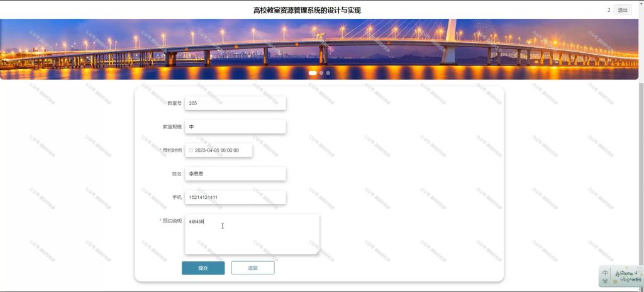The height and width of the screenshot is (292, 644).
Task: Select the third carousel indicator dot
Action: pyautogui.click(x=328, y=73)
